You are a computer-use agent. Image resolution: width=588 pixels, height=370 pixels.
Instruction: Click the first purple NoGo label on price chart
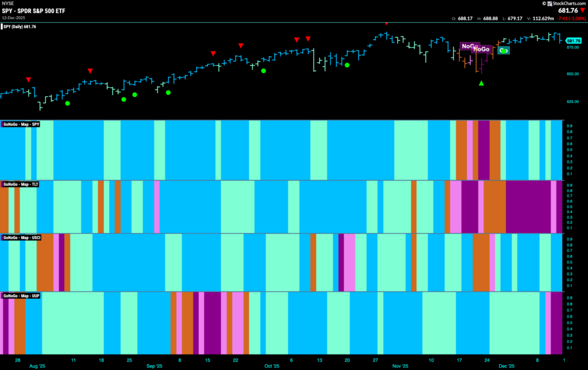point(470,46)
